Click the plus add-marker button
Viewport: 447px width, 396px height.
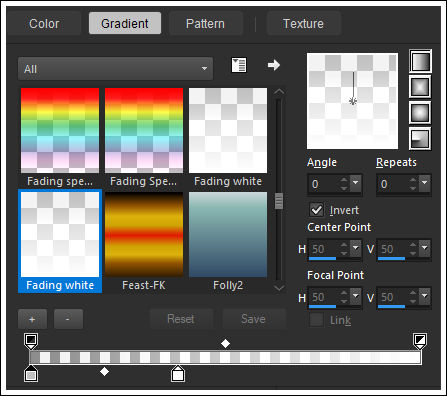click(32, 319)
